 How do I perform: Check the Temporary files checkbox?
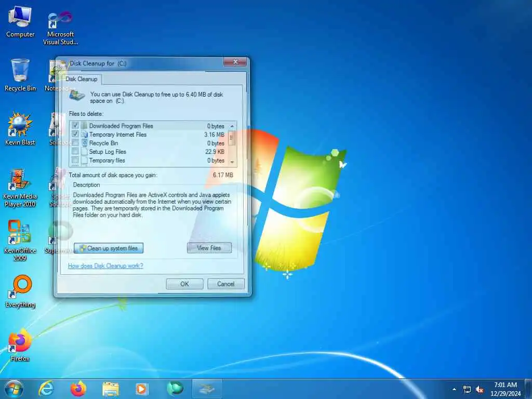click(x=75, y=160)
